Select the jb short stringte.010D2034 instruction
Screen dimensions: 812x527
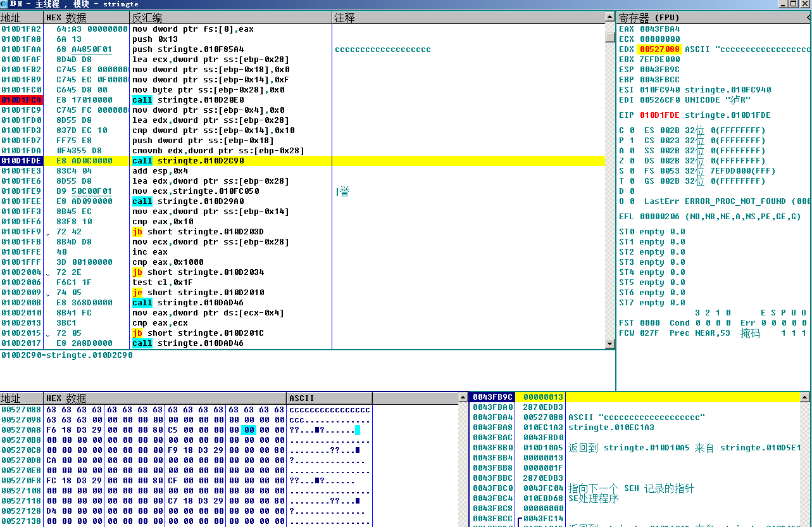(198, 272)
